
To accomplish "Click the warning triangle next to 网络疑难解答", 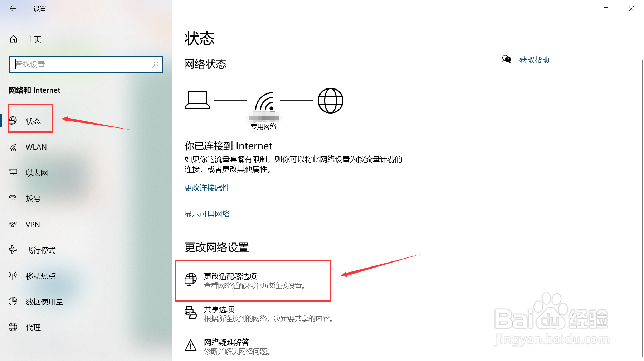I will 191,346.
